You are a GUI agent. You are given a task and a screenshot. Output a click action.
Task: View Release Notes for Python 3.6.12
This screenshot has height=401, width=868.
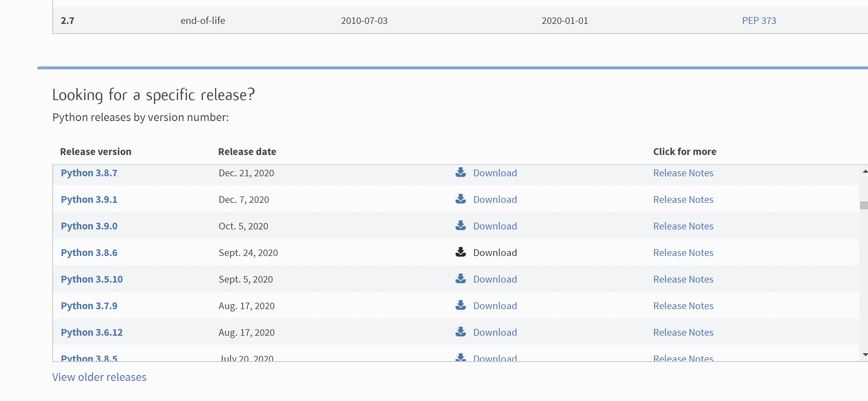(x=683, y=333)
